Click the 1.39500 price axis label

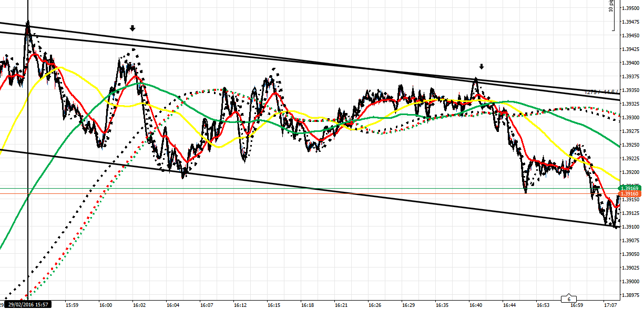(631, 8)
